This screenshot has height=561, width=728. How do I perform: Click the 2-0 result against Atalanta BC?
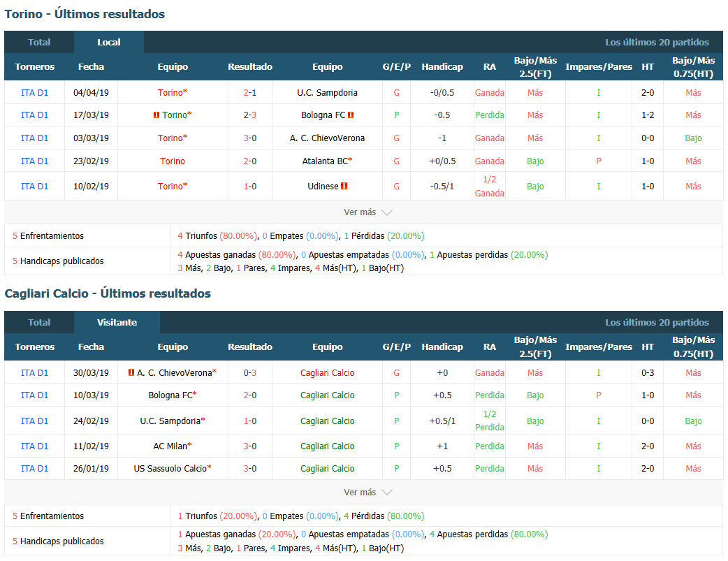point(250,161)
